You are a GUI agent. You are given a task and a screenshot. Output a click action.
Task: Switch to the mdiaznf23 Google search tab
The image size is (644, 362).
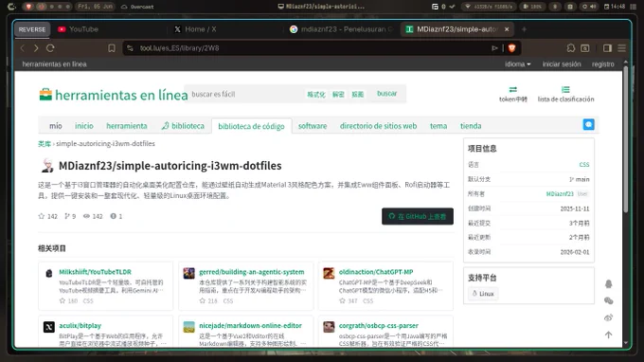(x=341, y=29)
